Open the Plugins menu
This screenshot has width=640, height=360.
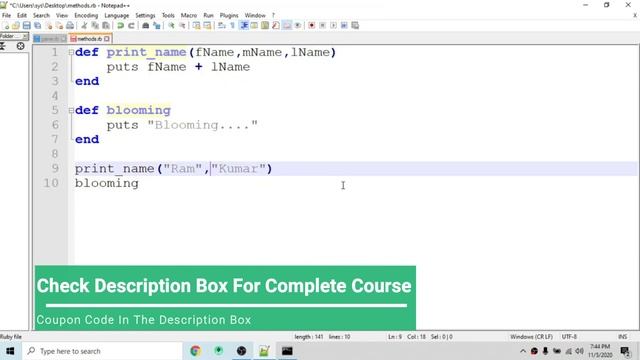(229, 16)
